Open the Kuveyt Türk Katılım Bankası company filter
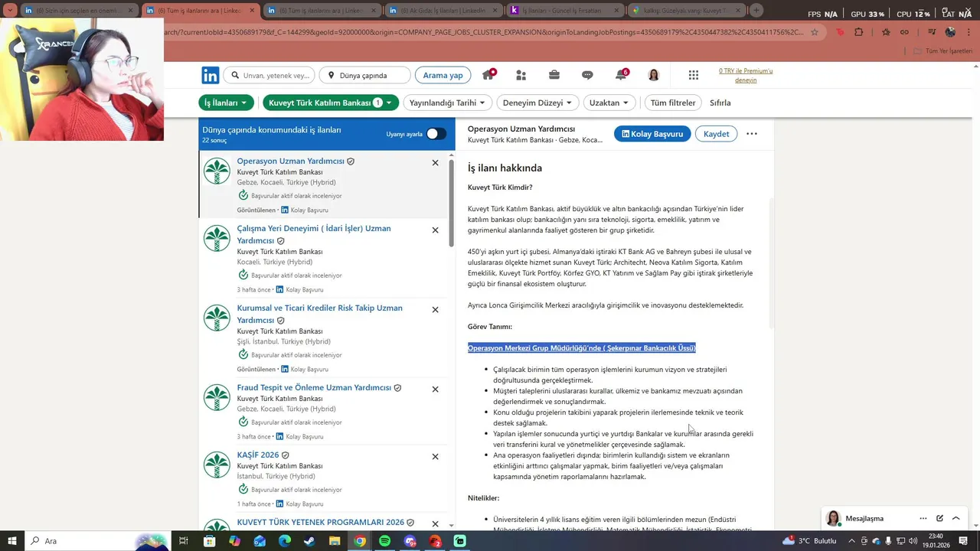Screen dimensions: 980x551 tap(329, 103)
